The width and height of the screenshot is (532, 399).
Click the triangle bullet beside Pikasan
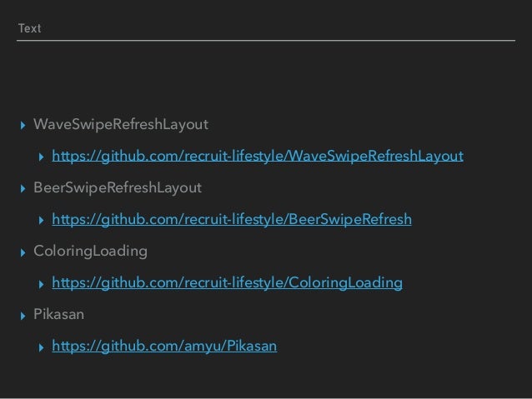click(x=23, y=316)
